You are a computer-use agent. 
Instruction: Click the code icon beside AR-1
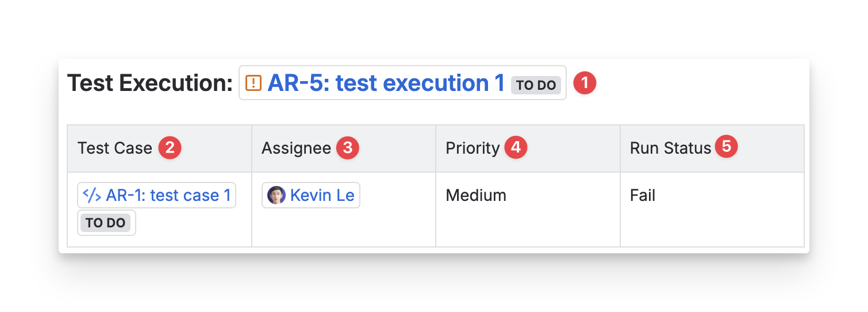click(x=92, y=195)
